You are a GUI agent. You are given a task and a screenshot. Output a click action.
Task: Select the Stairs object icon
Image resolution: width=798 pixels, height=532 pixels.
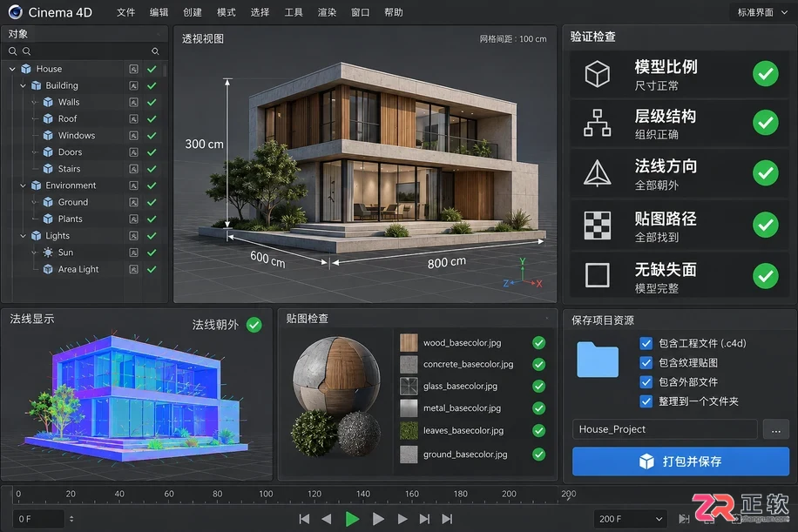point(48,169)
